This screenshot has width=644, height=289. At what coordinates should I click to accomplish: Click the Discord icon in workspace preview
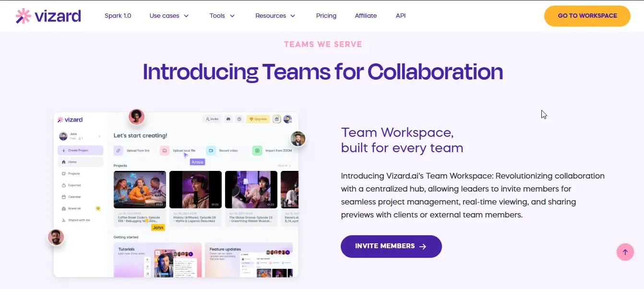pos(228,119)
